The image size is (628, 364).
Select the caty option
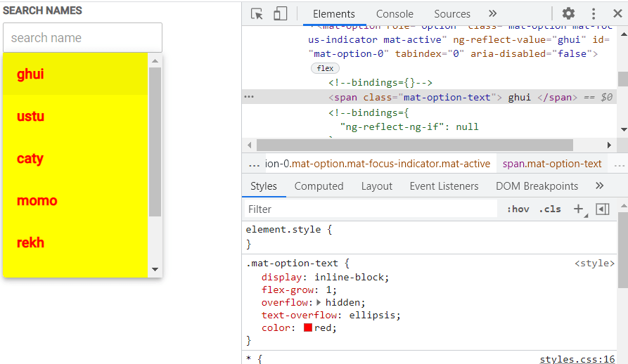(x=75, y=158)
